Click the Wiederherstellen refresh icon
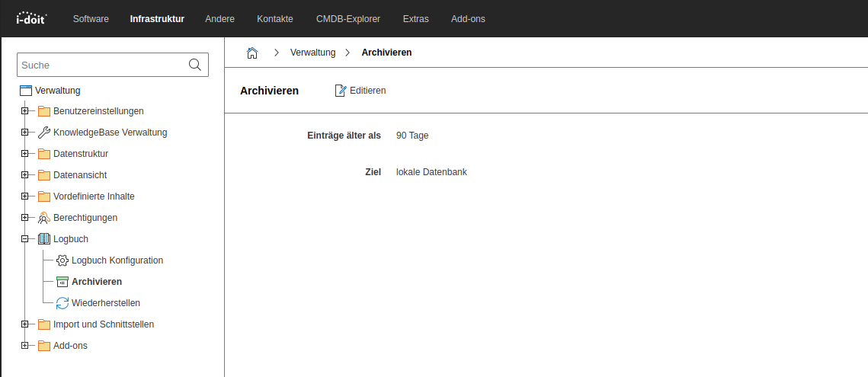Viewport: 868px width, 377px height. click(62, 303)
